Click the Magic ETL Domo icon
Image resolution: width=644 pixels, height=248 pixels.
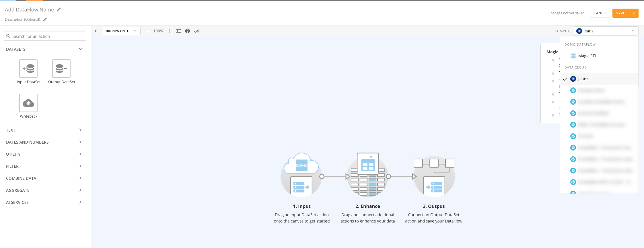(573, 56)
